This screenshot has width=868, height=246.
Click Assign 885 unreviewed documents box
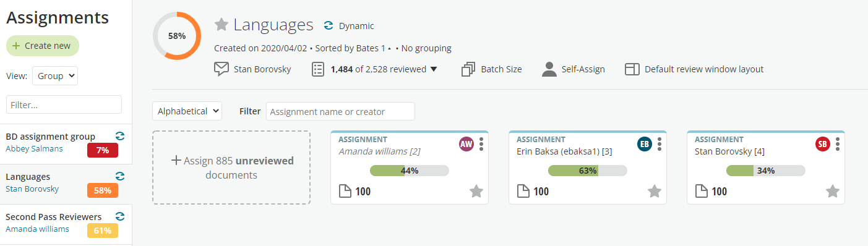point(231,168)
